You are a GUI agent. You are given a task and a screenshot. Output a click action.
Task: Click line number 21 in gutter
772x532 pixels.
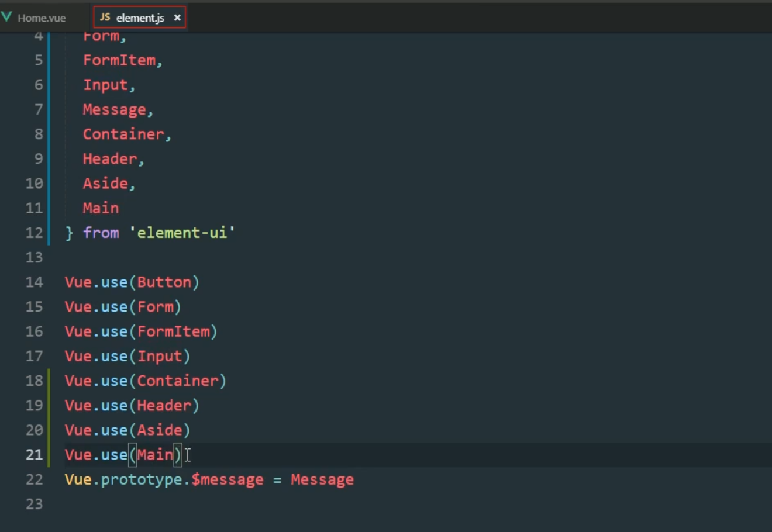pyautogui.click(x=35, y=454)
